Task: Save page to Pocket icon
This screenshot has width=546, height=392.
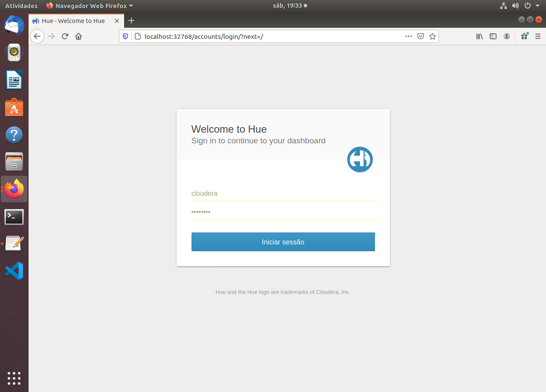Action: [x=421, y=36]
